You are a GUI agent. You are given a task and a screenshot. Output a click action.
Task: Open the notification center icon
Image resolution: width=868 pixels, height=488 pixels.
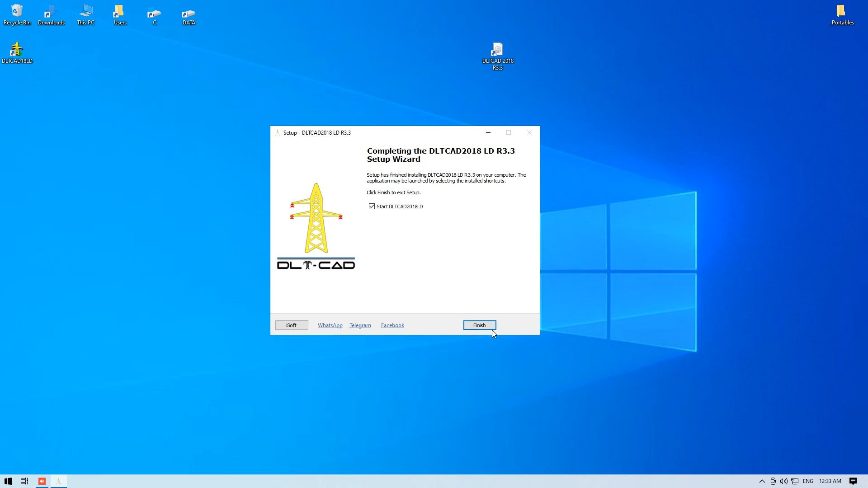pos(853,481)
